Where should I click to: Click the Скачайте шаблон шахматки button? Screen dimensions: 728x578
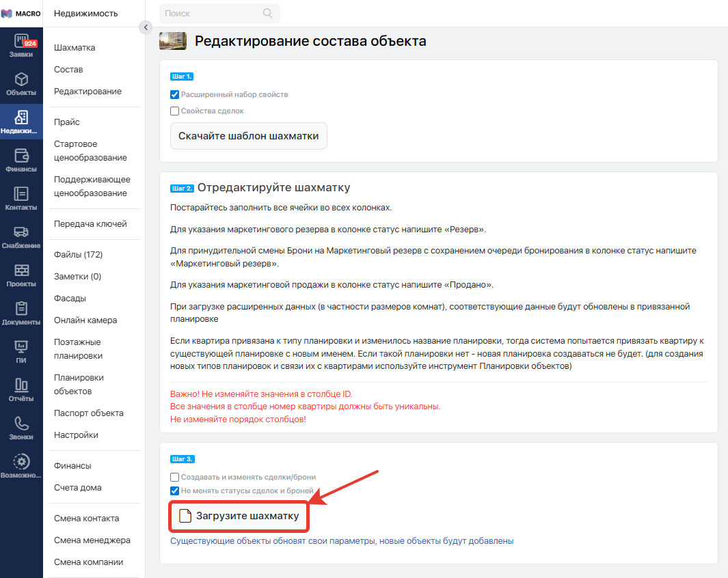(248, 136)
